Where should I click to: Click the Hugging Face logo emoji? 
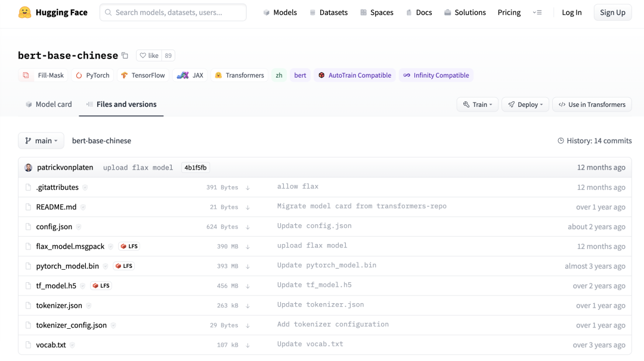[x=24, y=13]
